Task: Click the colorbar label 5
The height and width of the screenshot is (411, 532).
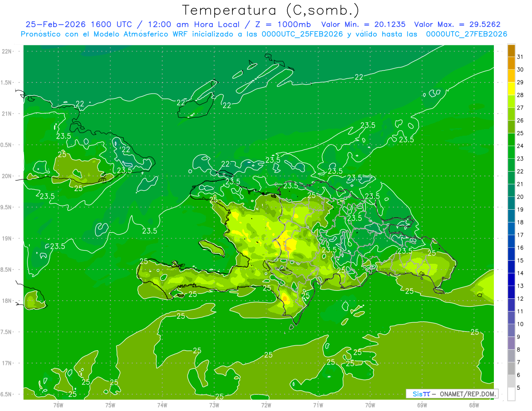Action: click(x=519, y=388)
